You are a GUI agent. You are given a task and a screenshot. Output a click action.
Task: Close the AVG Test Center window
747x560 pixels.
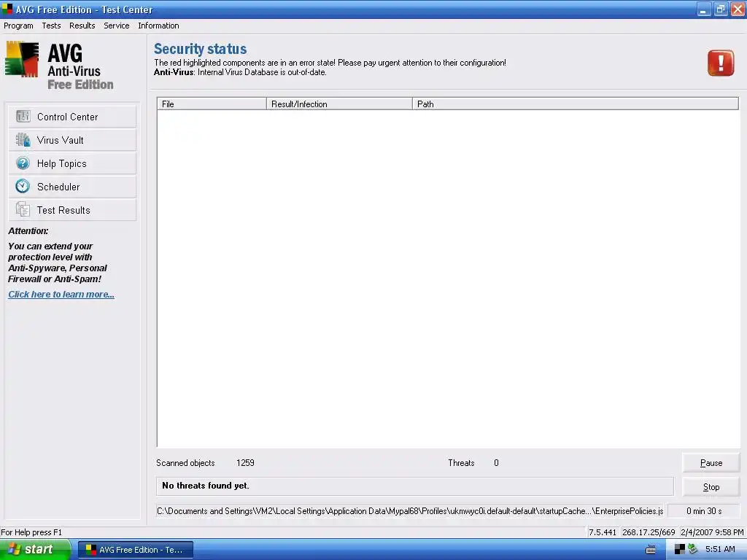(x=738, y=9)
